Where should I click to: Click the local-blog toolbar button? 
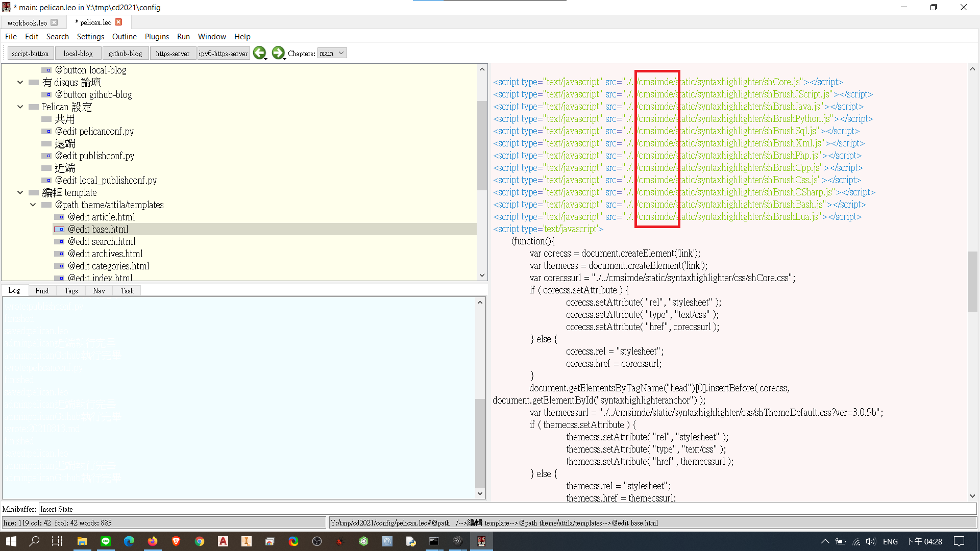coord(78,53)
